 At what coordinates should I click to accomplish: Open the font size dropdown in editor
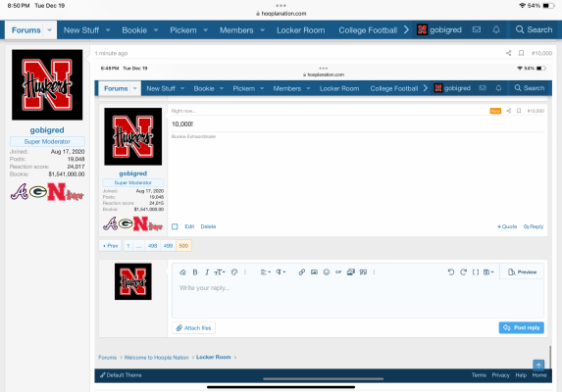click(x=220, y=272)
